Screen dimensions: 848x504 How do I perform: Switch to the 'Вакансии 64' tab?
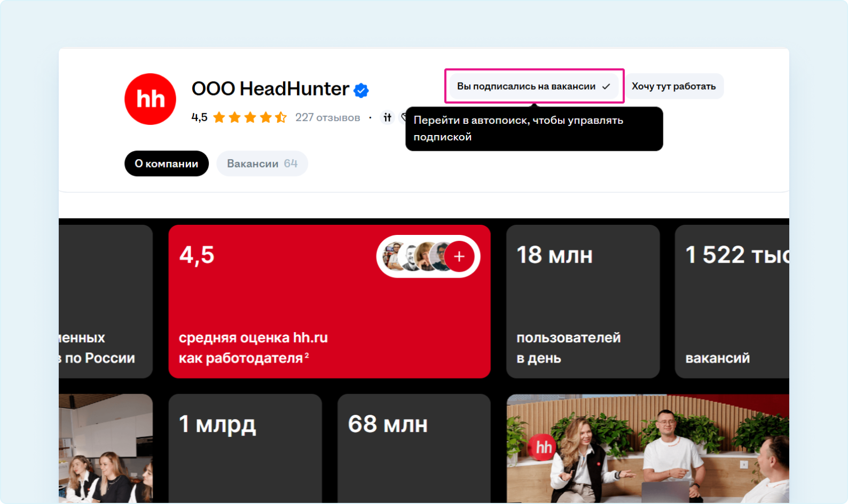tap(262, 163)
